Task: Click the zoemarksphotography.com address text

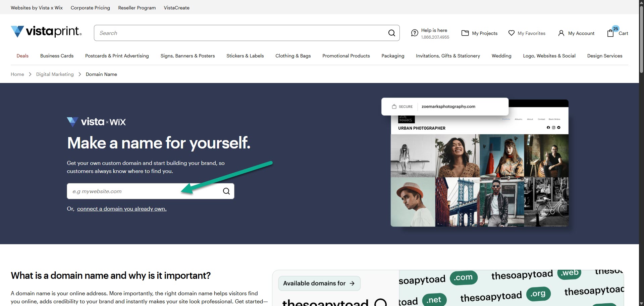Action: tap(448, 106)
